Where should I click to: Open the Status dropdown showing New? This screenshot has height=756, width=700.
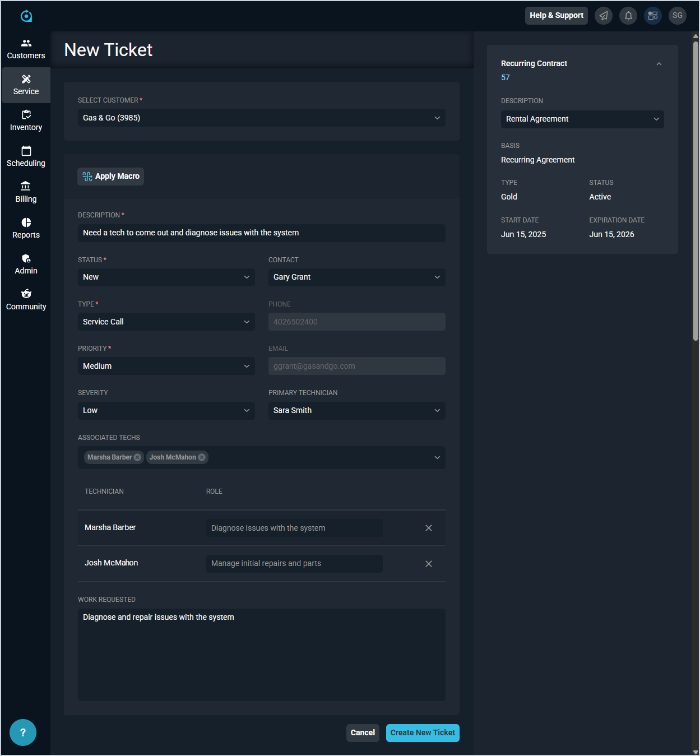click(x=166, y=277)
